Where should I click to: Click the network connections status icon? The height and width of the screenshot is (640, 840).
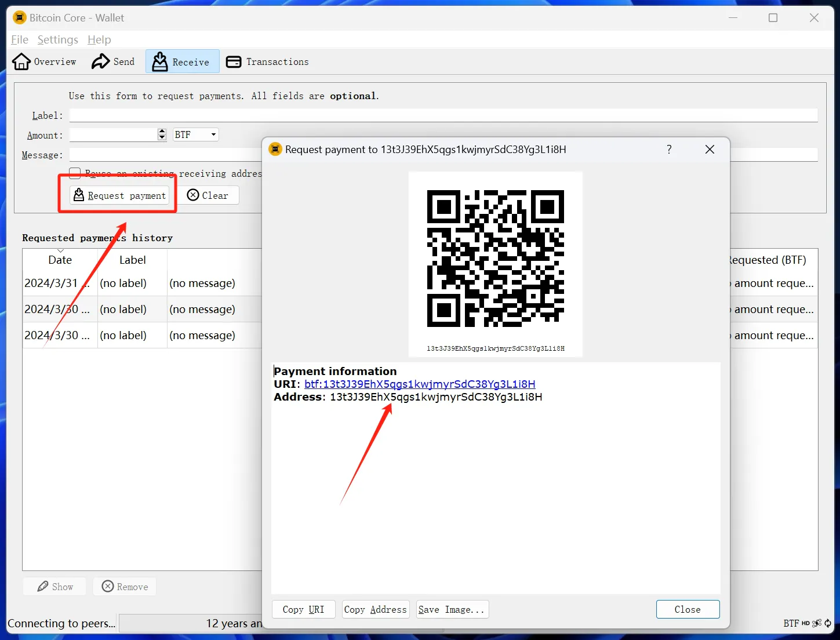817,623
